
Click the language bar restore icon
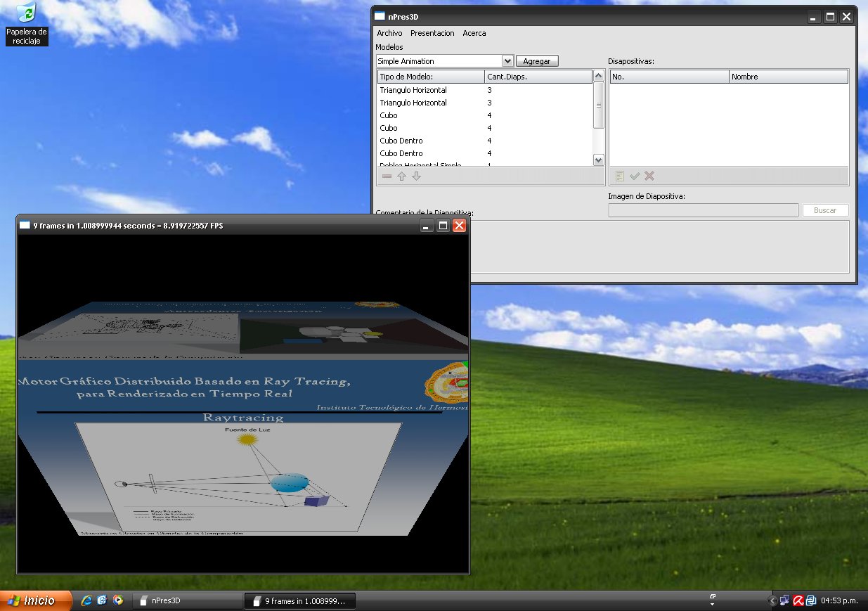(x=712, y=596)
